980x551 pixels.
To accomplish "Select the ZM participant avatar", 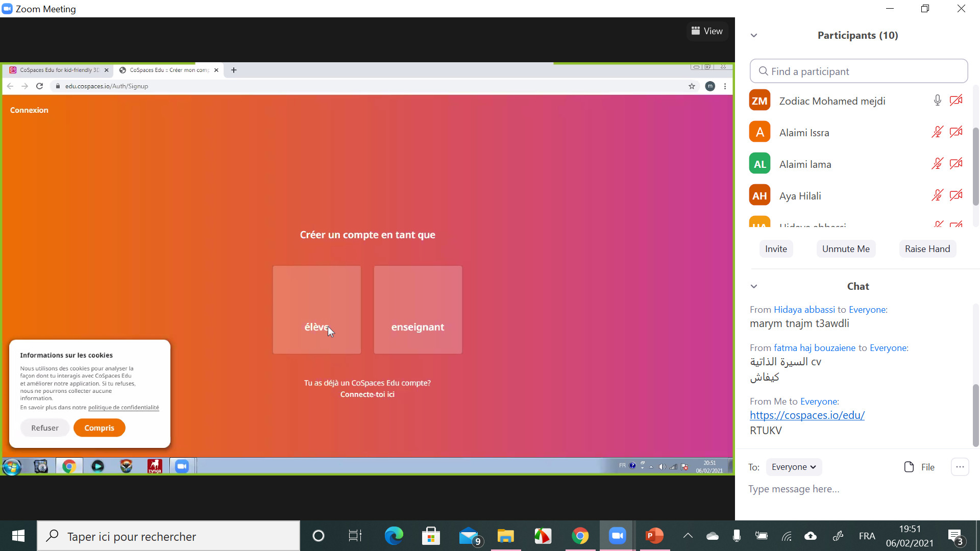I will pyautogui.click(x=759, y=101).
